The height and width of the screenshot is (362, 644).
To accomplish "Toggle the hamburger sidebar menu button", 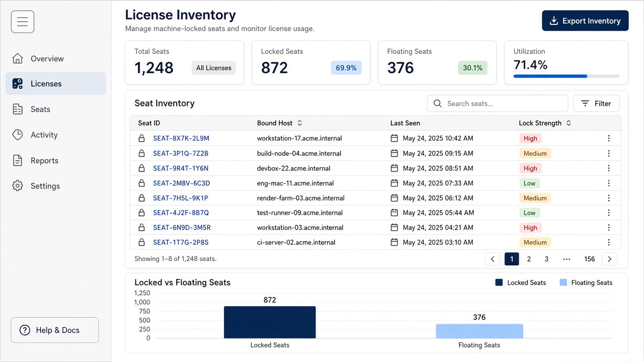I will (23, 22).
